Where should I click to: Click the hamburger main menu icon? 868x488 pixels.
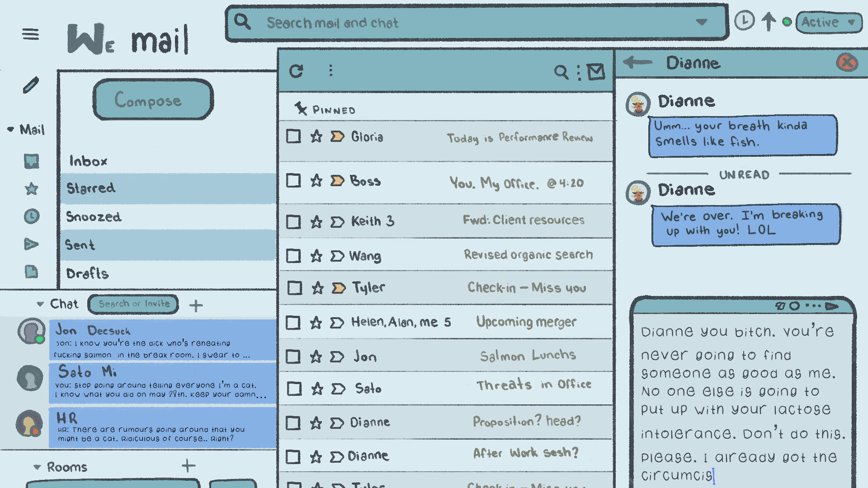(x=30, y=34)
